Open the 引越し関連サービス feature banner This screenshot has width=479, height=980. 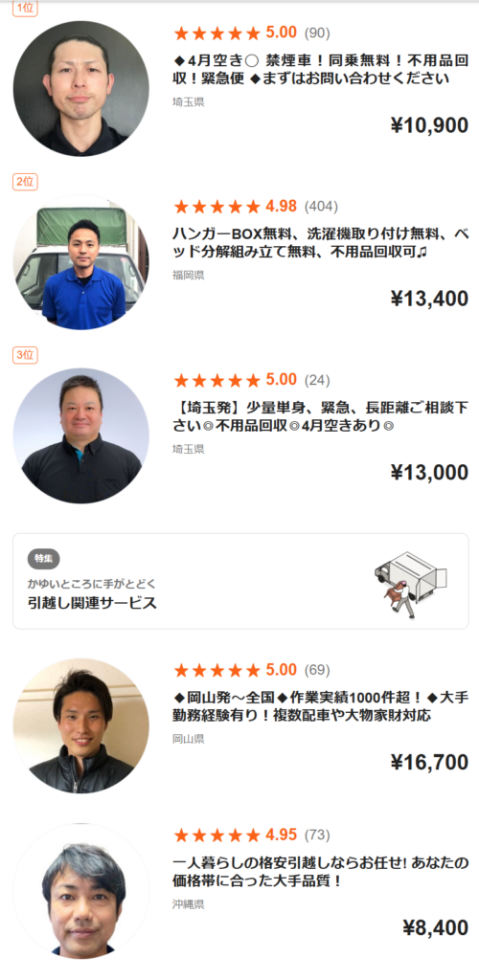pos(240,581)
